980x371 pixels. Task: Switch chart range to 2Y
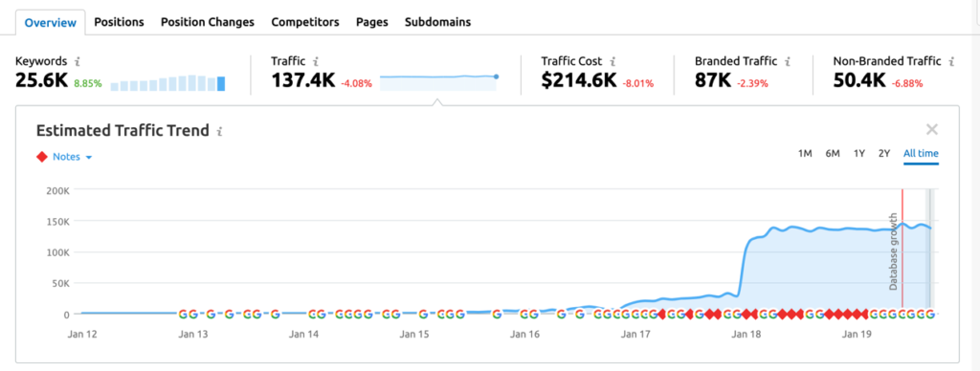click(883, 154)
